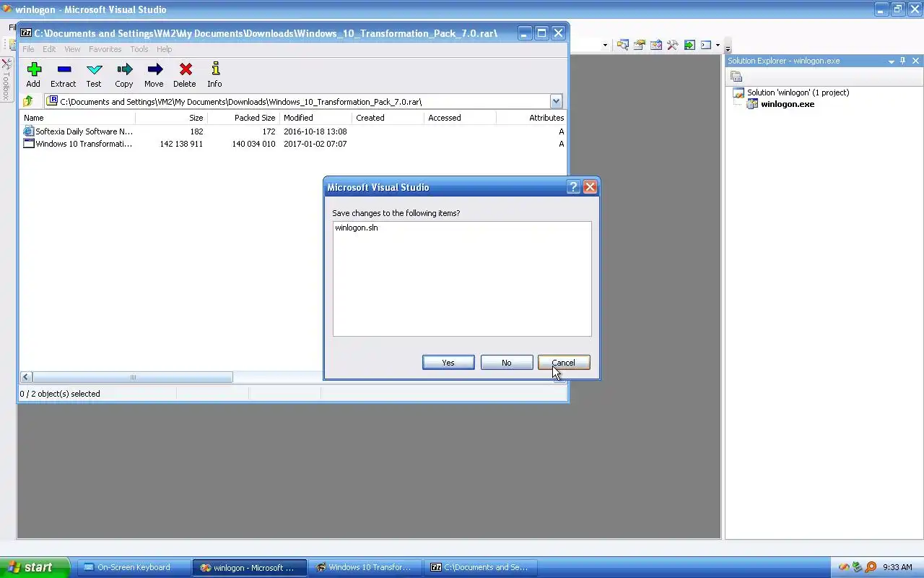Viewport: 924px width, 578px height.
Task: Switch to Windows 10 Transfor... taskbar button
Action: 365,568
